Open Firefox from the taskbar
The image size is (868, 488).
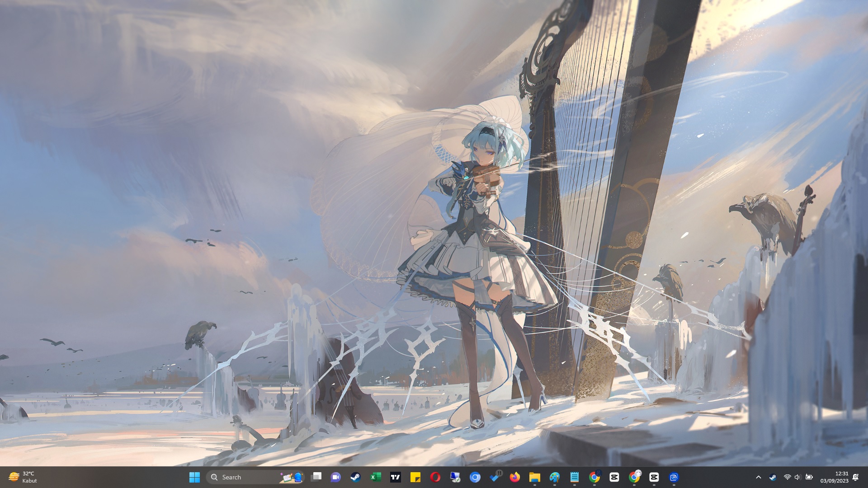click(515, 477)
